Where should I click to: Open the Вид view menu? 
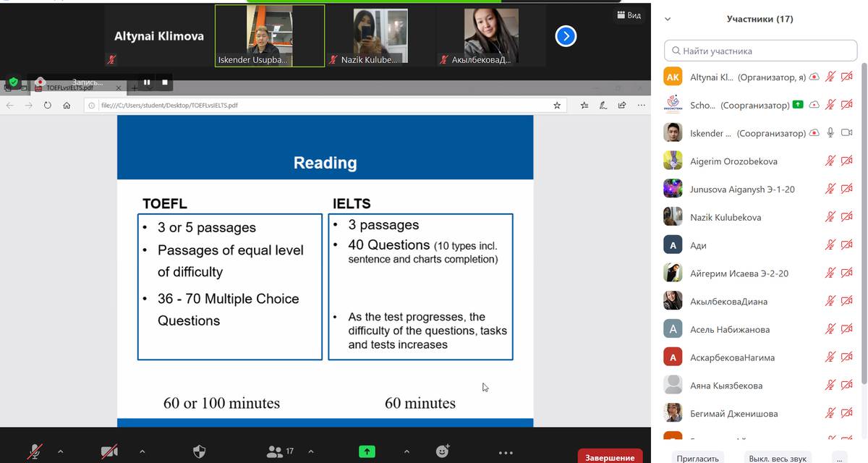pyautogui.click(x=629, y=15)
